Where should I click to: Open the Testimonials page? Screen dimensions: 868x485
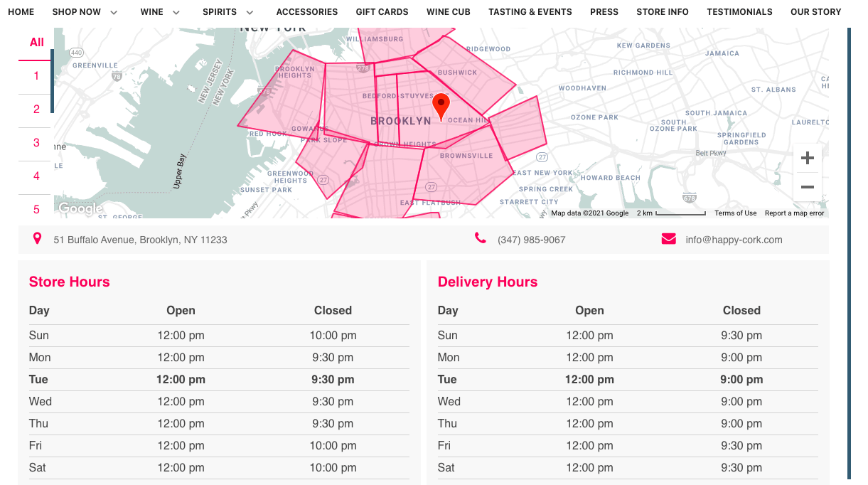[739, 12]
